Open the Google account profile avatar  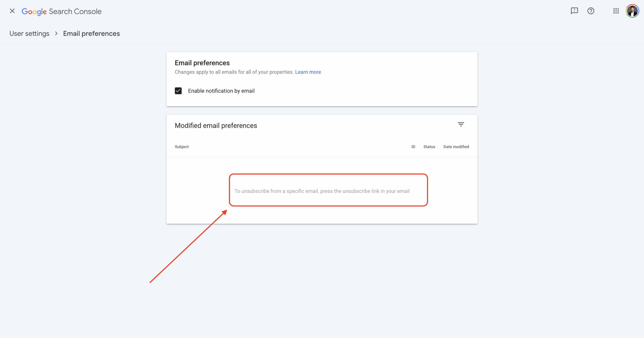pyautogui.click(x=632, y=11)
